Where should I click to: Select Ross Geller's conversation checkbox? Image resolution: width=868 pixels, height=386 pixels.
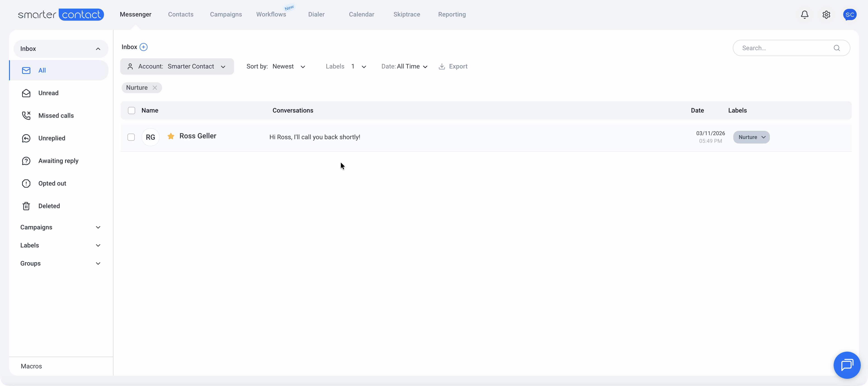(x=131, y=137)
